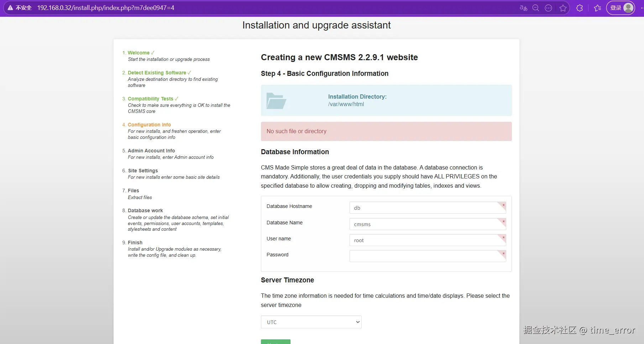The height and width of the screenshot is (344, 644).
Task: Select step 2 Detect Existing Software
Action: [x=157, y=73]
